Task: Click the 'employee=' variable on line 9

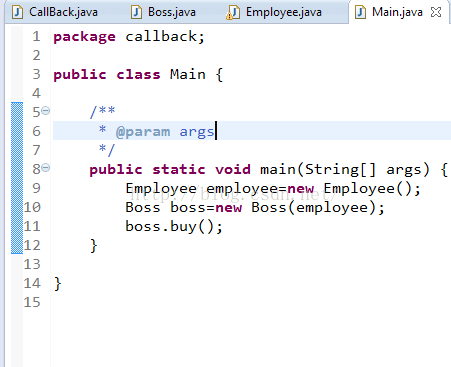Action: tap(247, 189)
